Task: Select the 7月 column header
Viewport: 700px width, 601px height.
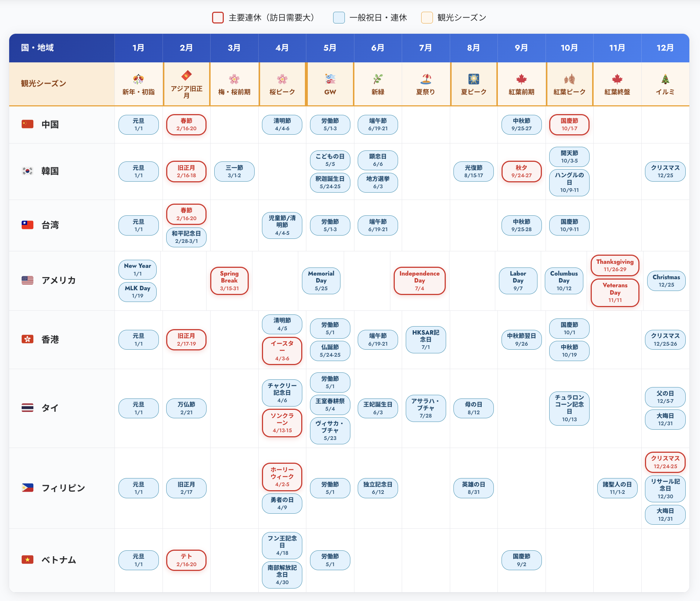Action: 426,48
